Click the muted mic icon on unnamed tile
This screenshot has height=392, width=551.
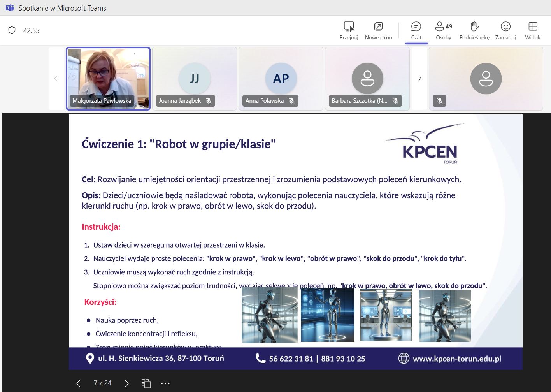440,101
